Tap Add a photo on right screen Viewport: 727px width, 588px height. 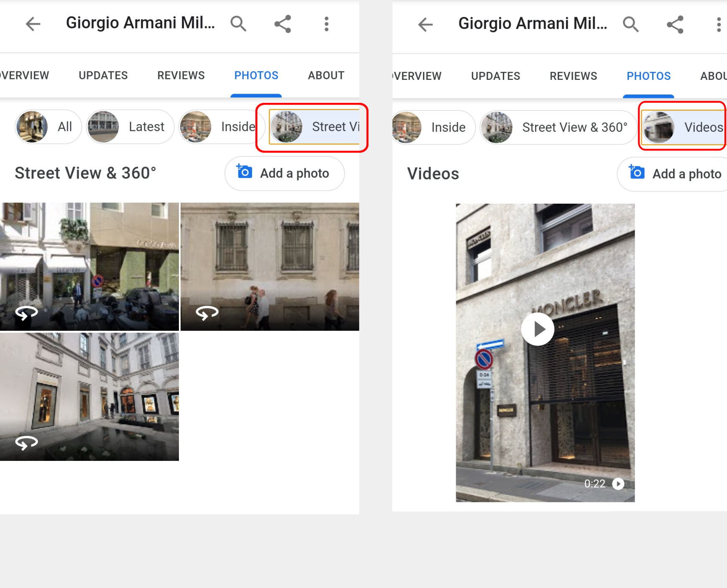[x=672, y=174]
